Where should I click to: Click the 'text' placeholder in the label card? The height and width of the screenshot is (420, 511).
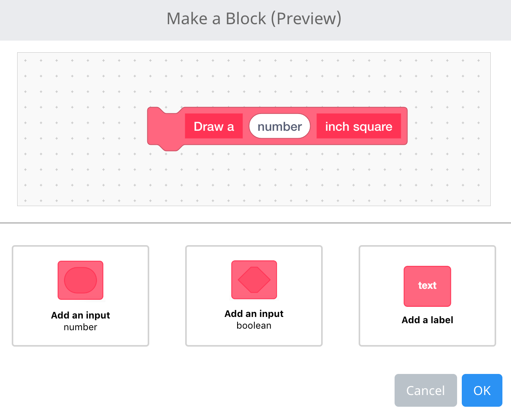427,286
